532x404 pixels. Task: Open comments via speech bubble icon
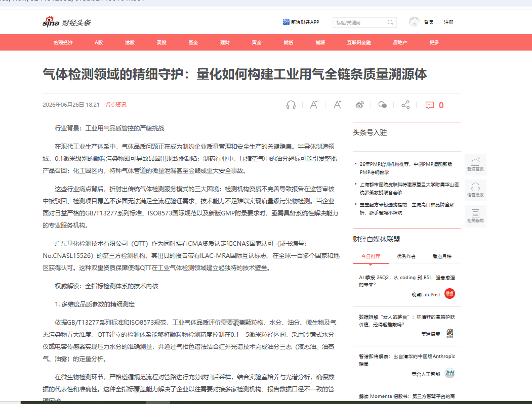430,105
